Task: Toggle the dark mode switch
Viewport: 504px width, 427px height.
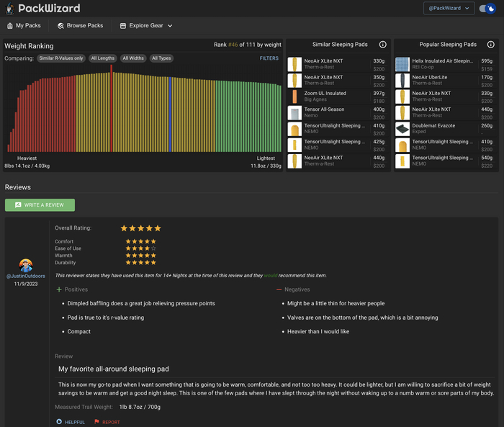Action: [x=487, y=9]
